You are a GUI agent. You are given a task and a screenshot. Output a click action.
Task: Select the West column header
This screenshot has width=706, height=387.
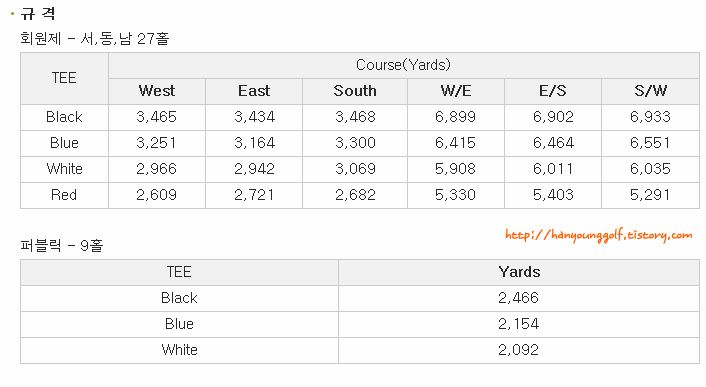coord(157,91)
